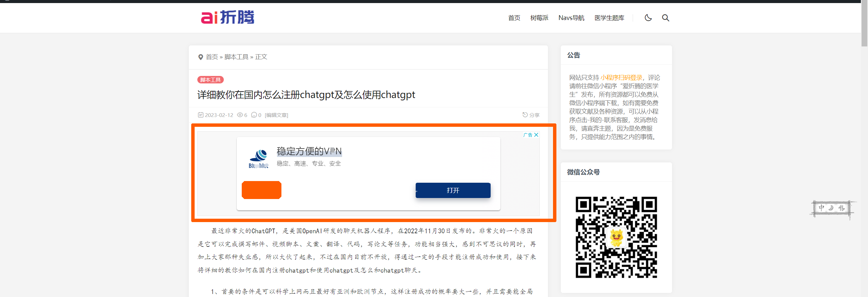868x297 pixels.
Task: Click the ai折腾 site logo
Action: 228,17
